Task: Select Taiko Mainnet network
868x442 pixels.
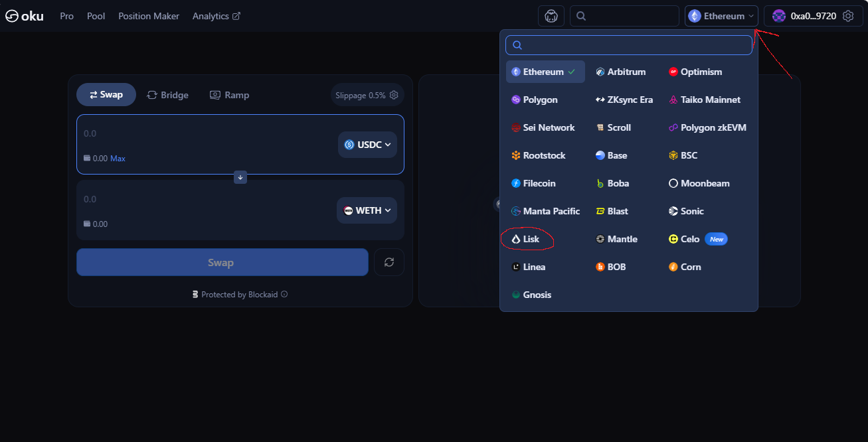Action: click(705, 100)
